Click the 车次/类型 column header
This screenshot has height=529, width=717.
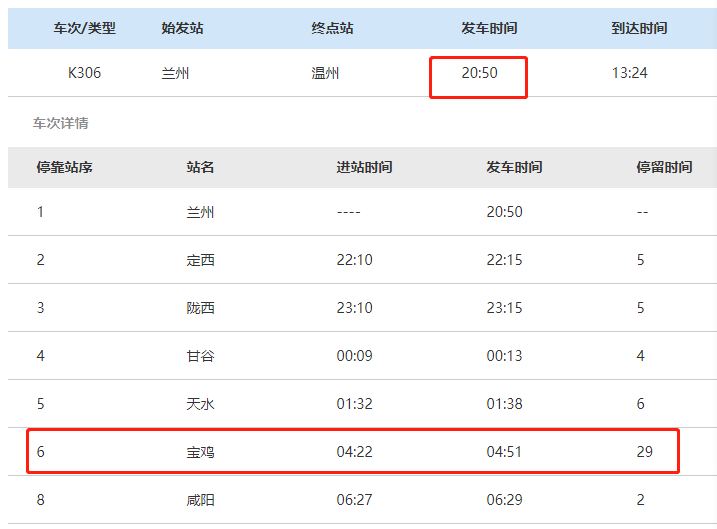click(85, 28)
